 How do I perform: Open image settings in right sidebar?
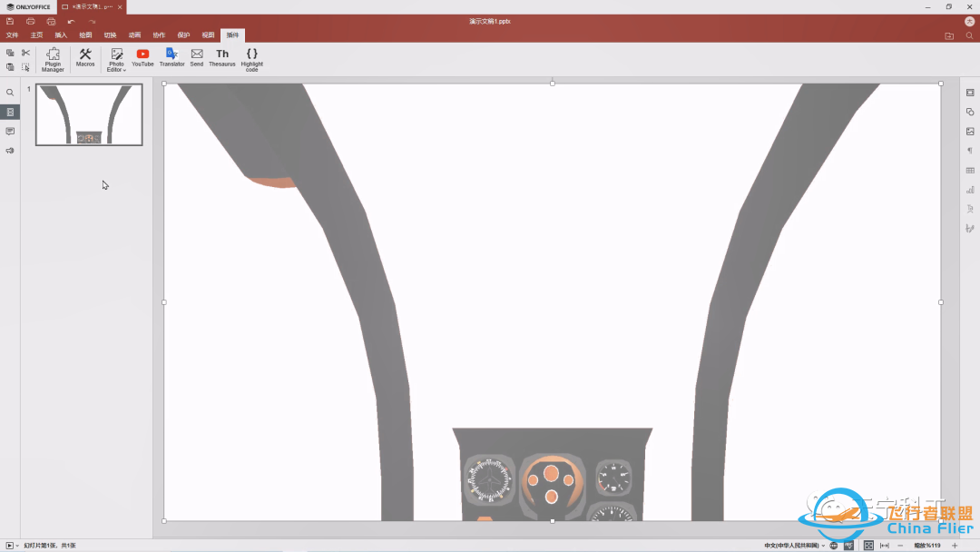(970, 132)
